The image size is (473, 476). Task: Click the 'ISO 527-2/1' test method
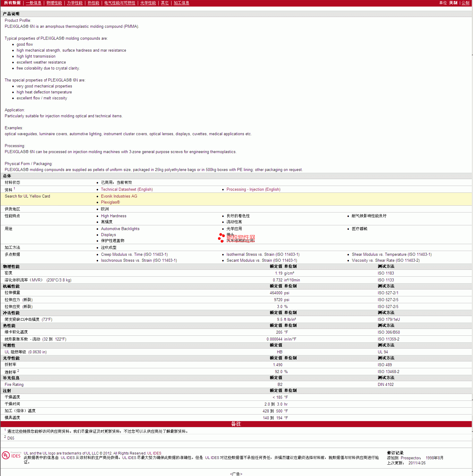(x=388, y=293)
